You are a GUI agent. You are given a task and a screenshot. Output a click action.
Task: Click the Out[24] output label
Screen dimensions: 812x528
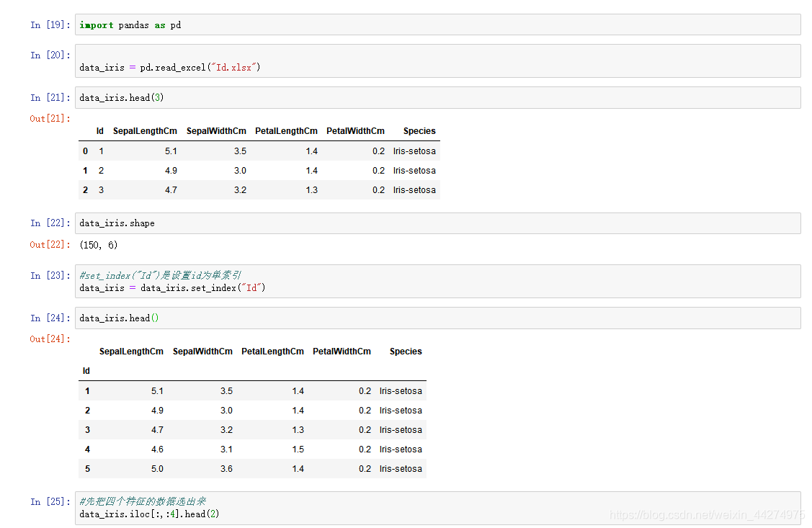tap(50, 339)
